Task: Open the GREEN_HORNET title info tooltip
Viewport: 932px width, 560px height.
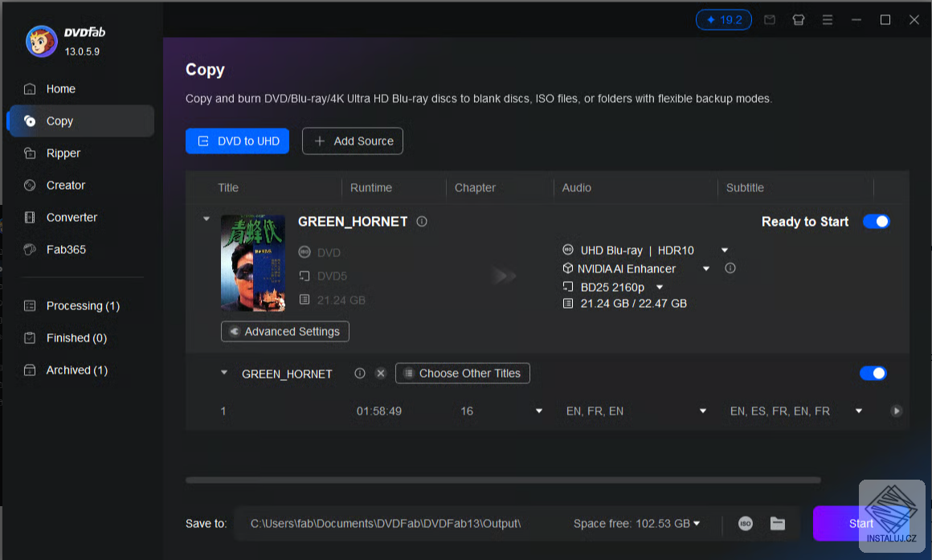Action: click(422, 222)
